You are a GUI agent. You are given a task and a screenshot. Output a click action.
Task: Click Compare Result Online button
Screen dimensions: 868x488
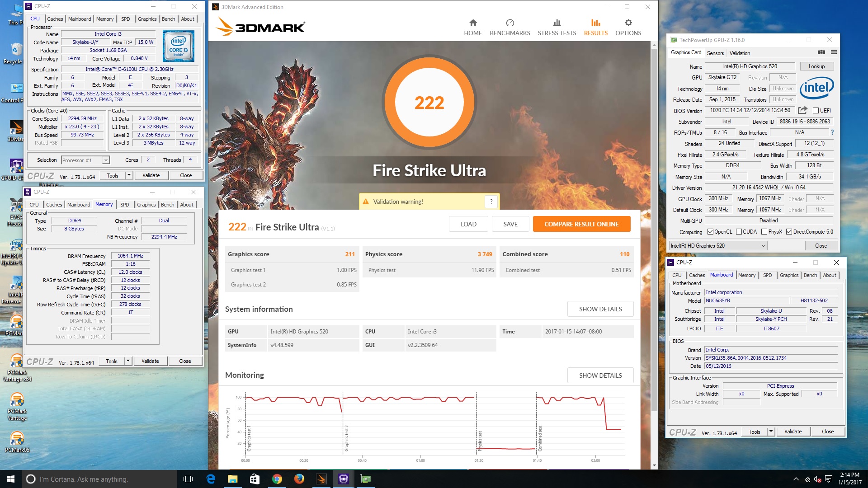(x=581, y=224)
